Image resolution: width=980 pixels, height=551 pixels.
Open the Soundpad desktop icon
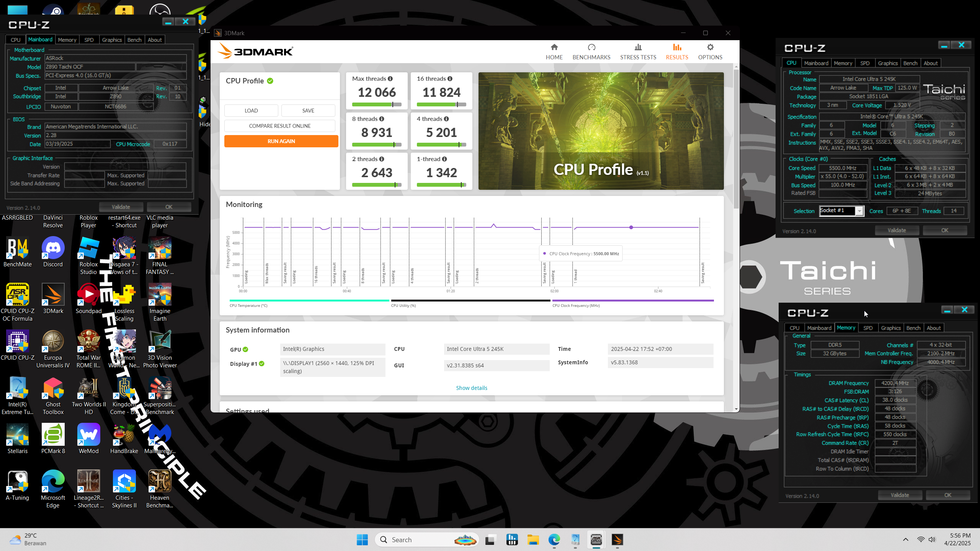[88, 298]
